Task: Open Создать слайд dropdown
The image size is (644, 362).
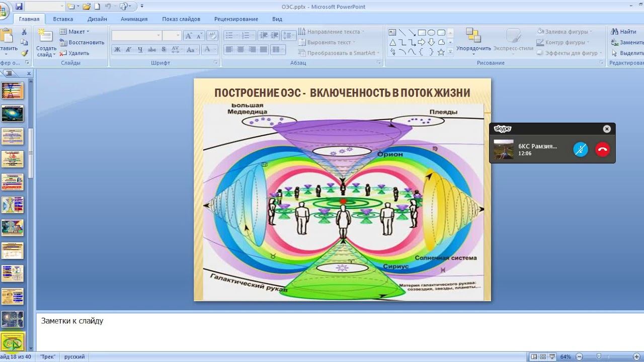Action: point(46,52)
